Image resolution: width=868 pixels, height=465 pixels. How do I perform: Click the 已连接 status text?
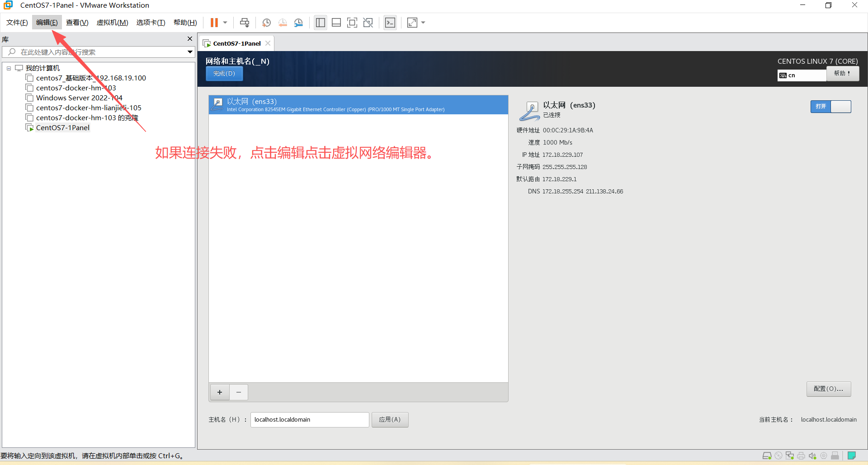click(x=552, y=115)
